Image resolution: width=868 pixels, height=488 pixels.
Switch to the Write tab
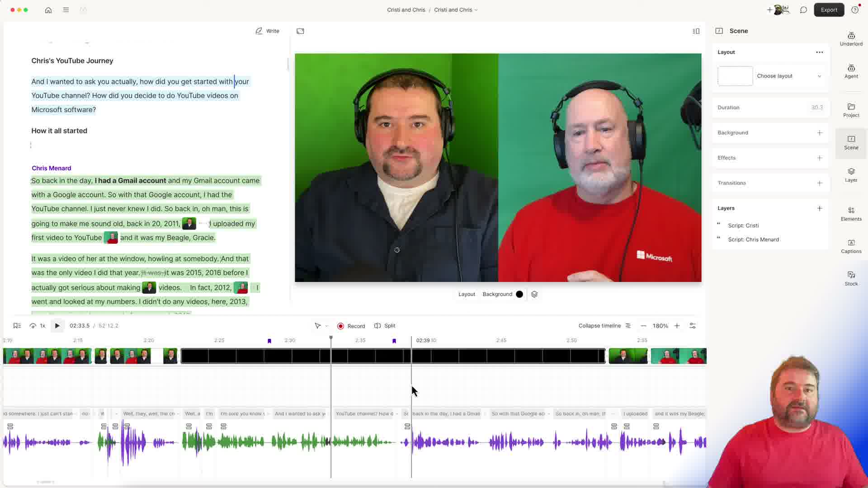(x=267, y=31)
